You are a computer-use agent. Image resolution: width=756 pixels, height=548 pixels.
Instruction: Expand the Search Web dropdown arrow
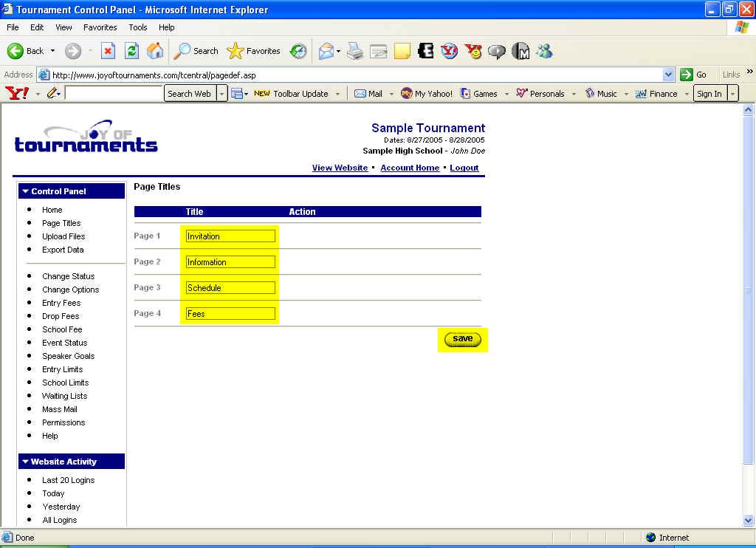click(x=221, y=94)
